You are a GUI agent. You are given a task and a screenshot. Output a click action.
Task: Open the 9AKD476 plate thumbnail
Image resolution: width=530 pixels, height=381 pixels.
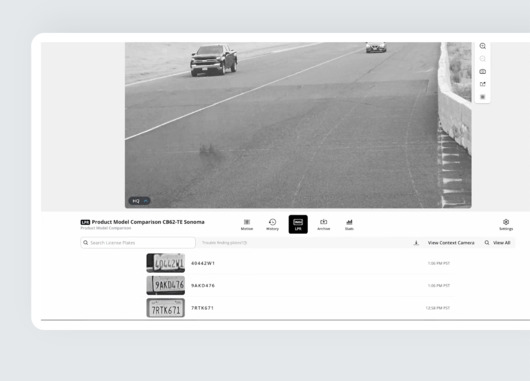[166, 285]
